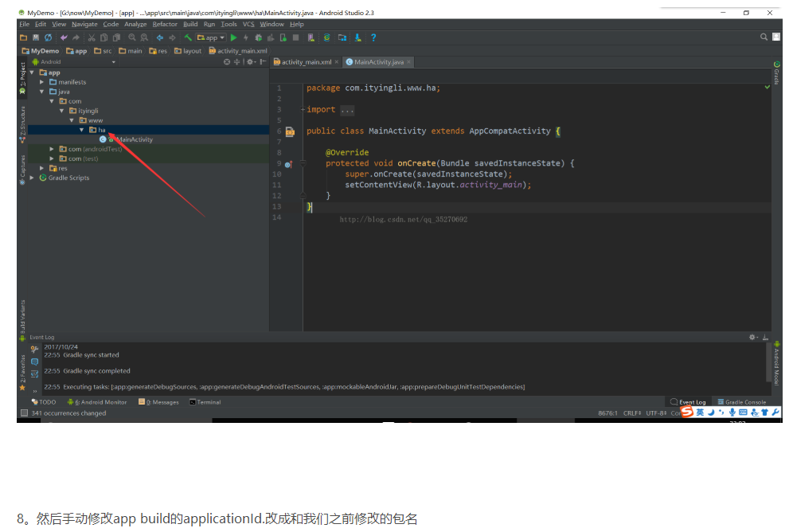793x532 pixels.
Task: Click the Event Log vertical scrollbar
Action: (x=770, y=364)
